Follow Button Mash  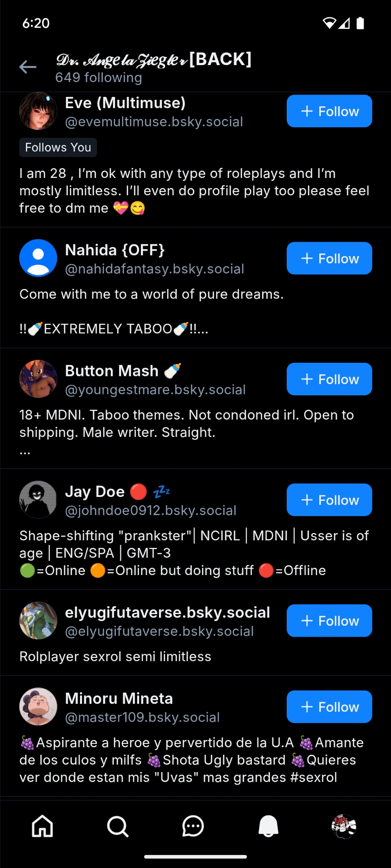329,379
